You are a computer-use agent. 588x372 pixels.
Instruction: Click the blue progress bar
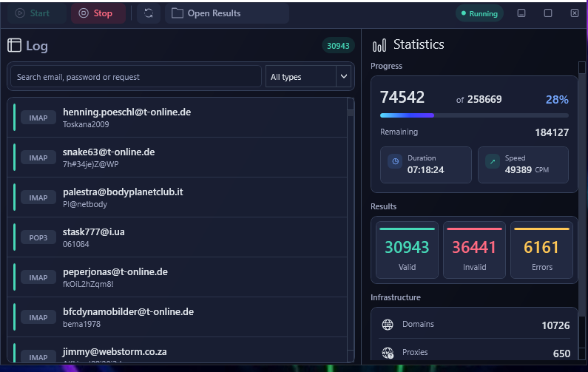[474, 115]
